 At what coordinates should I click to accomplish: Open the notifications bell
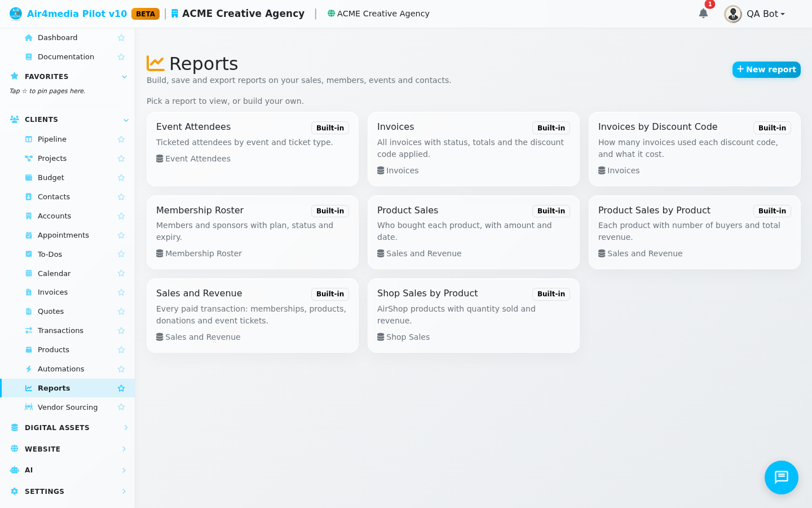point(703,14)
